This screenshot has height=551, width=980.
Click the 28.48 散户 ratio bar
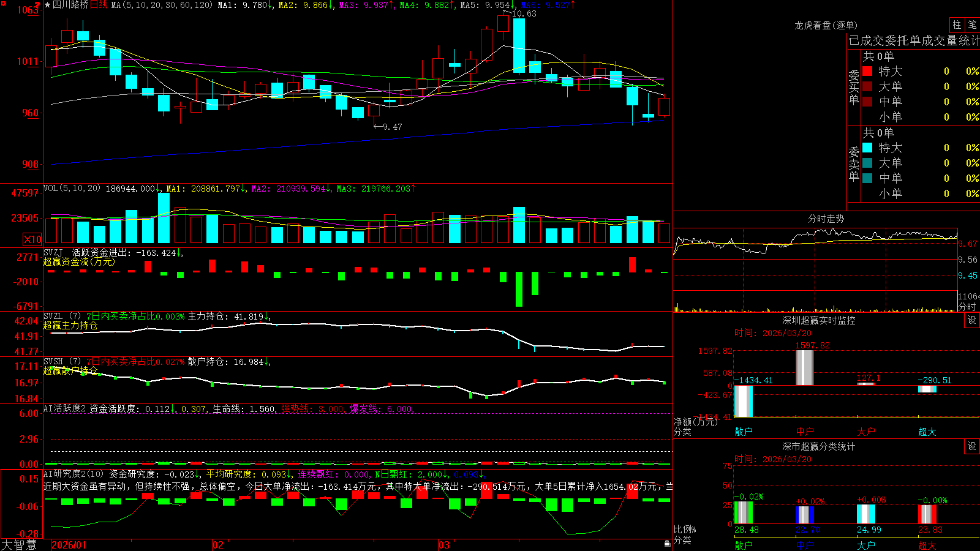[x=744, y=512]
